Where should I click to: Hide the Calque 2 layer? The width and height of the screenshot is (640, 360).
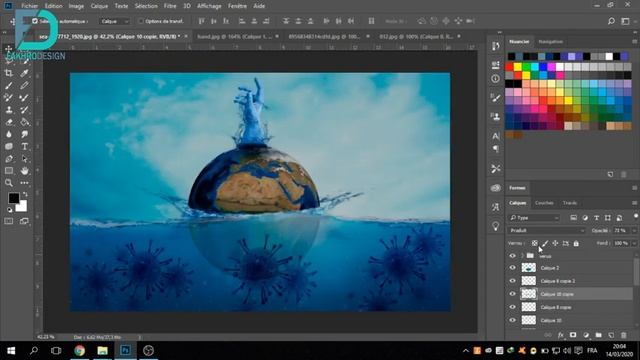tap(512, 268)
